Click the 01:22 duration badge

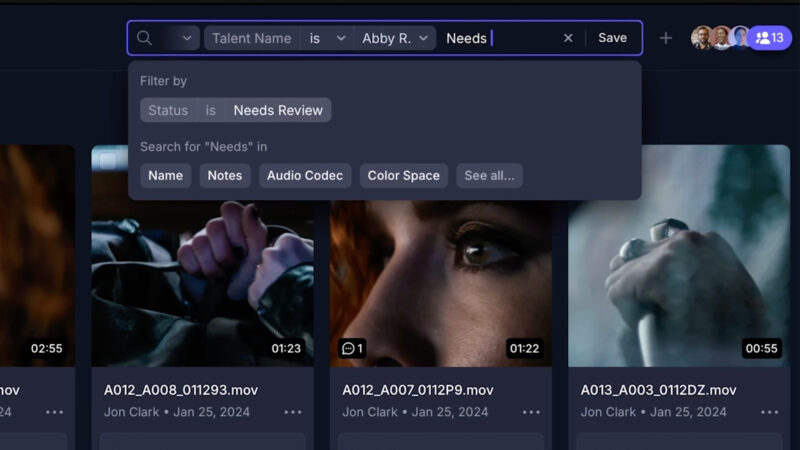point(524,348)
